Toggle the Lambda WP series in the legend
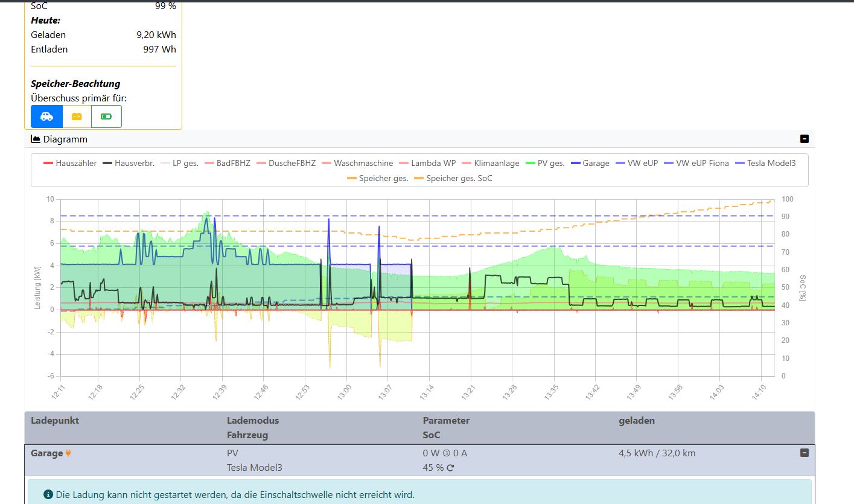This screenshot has width=854, height=504. point(432,163)
